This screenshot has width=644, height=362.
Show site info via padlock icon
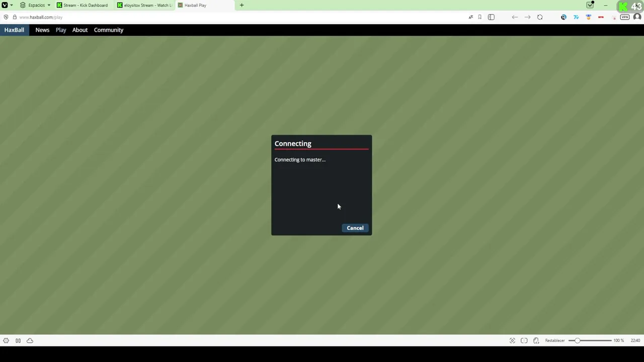15,17
